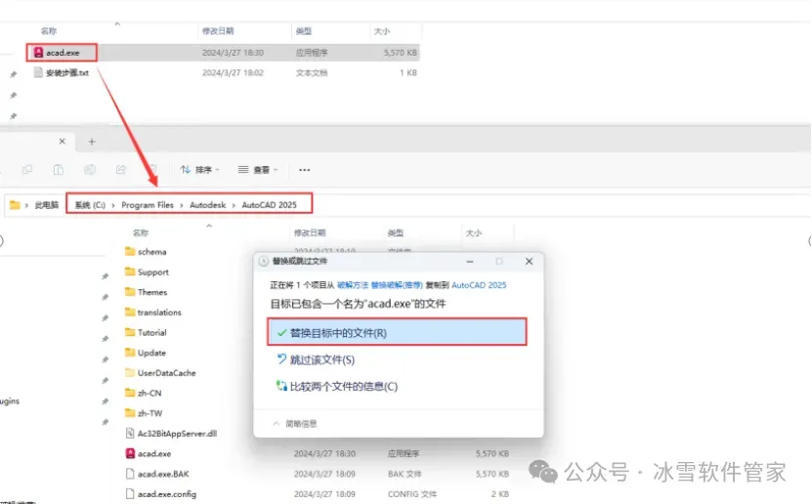Select the Themes folder

coord(146,292)
